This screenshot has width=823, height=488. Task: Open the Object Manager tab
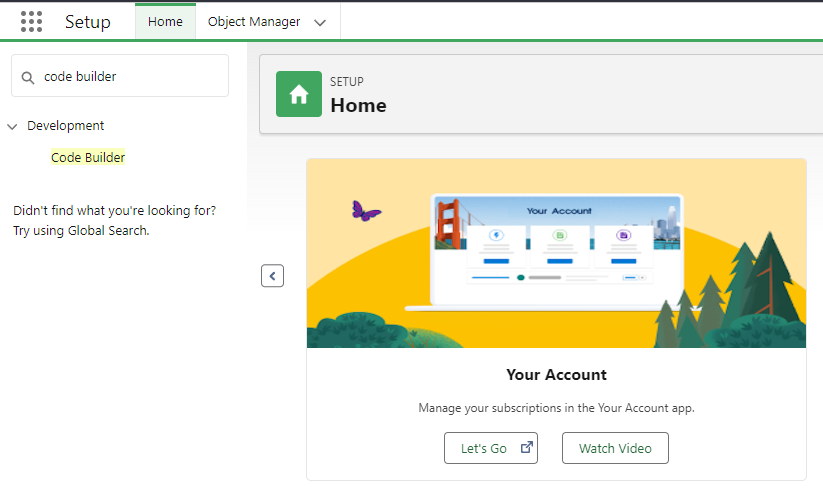pyautogui.click(x=254, y=22)
